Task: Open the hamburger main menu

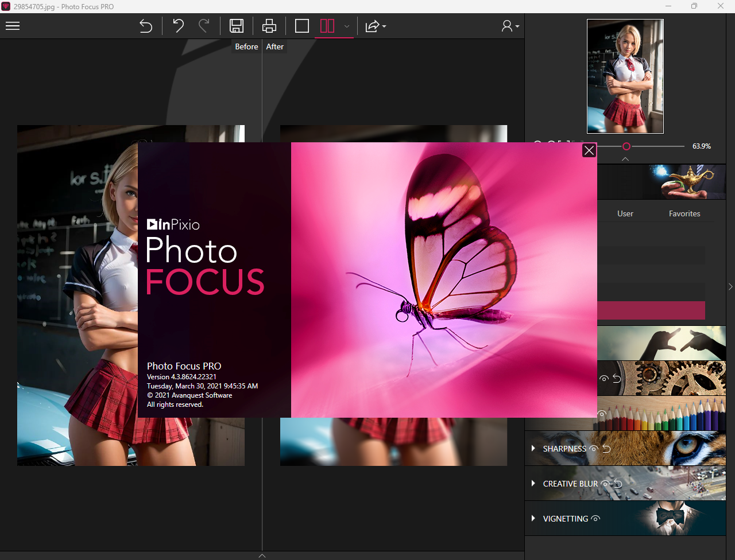Action: click(13, 26)
